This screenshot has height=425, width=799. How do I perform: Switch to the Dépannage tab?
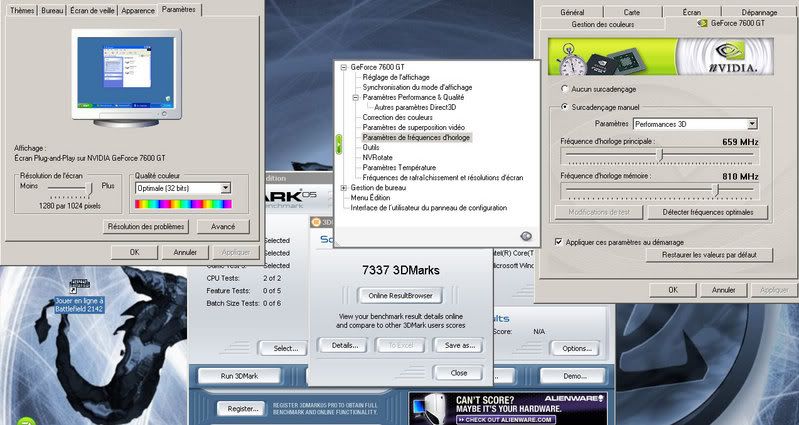pos(759,12)
